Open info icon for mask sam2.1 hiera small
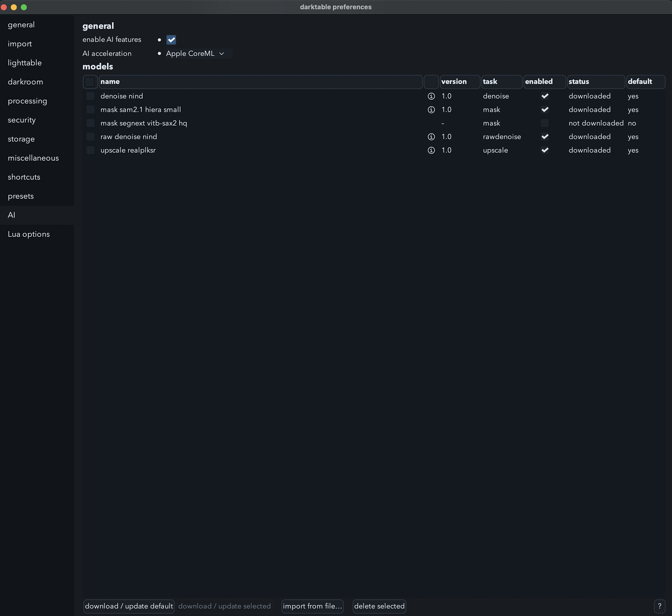672x616 pixels. (431, 110)
